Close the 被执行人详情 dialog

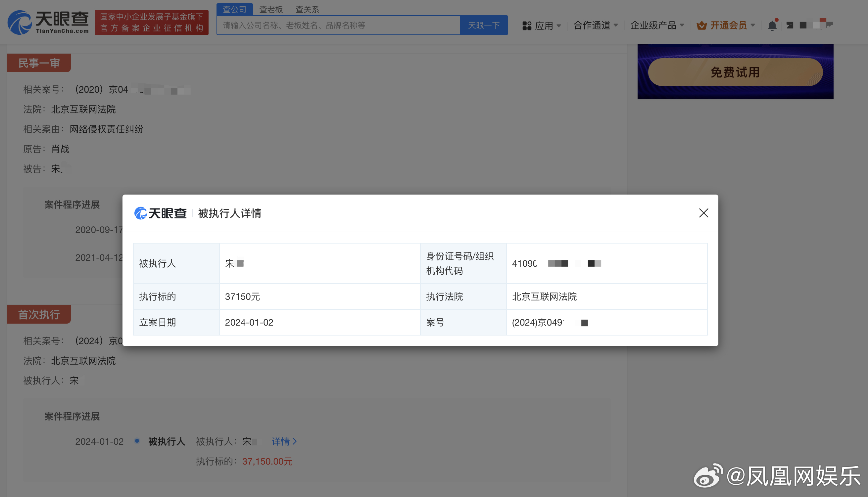coord(703,213)
